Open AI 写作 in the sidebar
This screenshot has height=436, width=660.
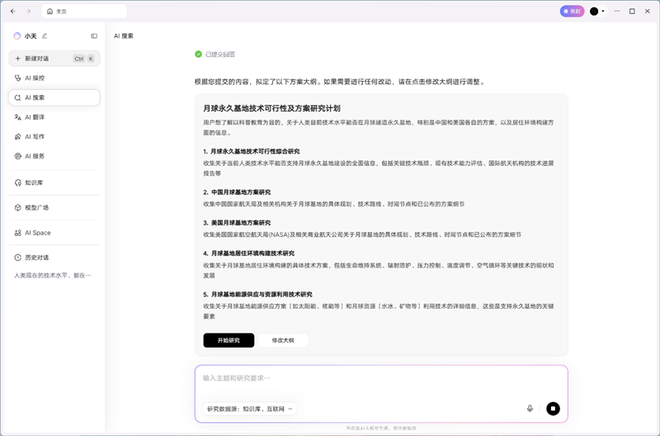point(35,136)
